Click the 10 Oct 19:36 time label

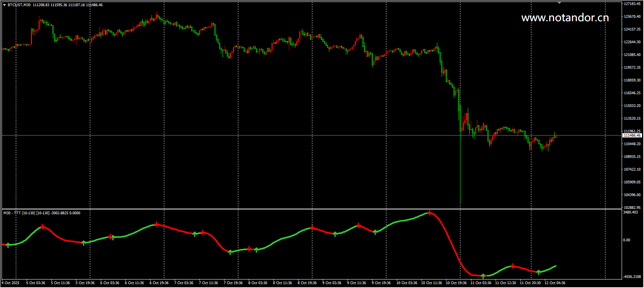456,283
